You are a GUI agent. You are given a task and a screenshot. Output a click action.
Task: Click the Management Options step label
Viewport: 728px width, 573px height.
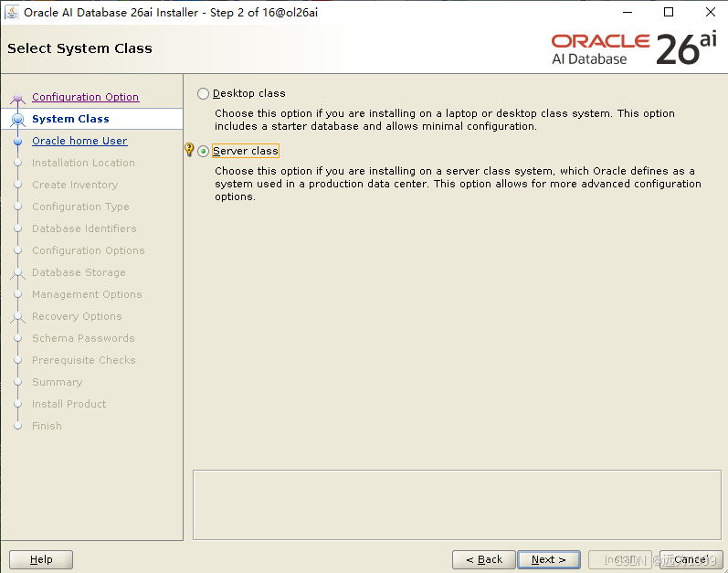(87, 294)
